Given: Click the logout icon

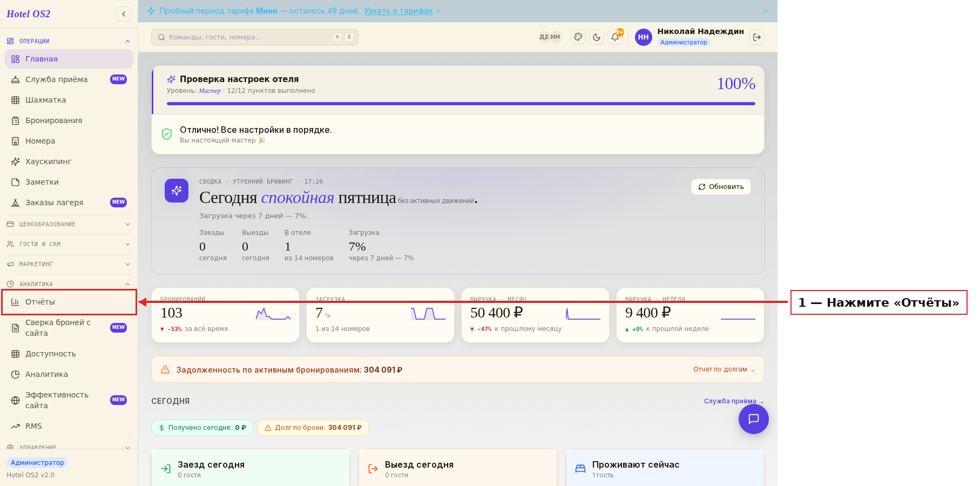Looking at the screenshot, I should [x=757, y=37].
